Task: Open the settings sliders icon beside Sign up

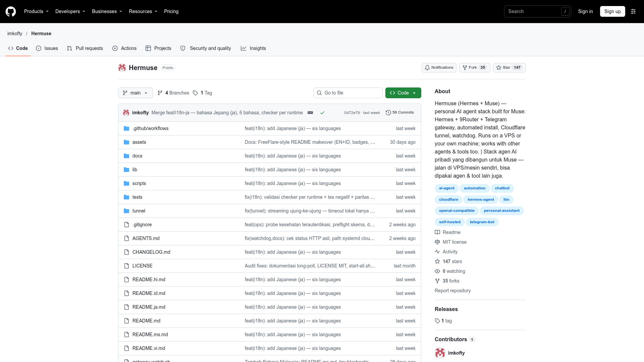Action: pyautogui.click(x=633, y=11)
